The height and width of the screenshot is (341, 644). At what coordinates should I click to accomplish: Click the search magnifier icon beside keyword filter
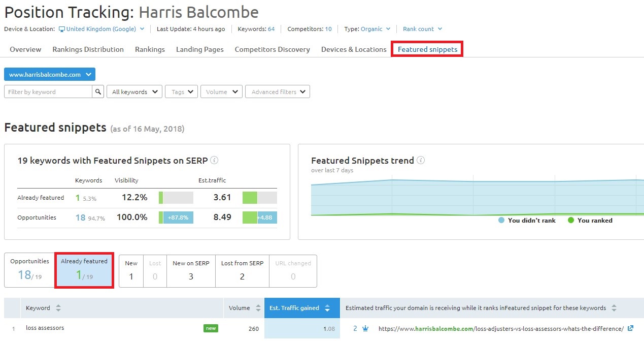(98, 92)
